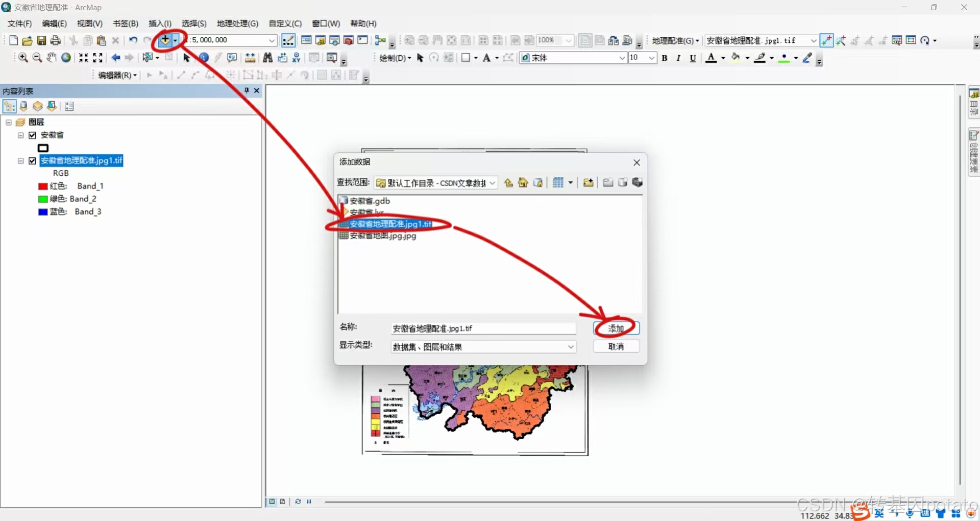This screenshot has height=521, width=980.
Task: Open the Catalog window icon
Action: [x=321, y=40]
